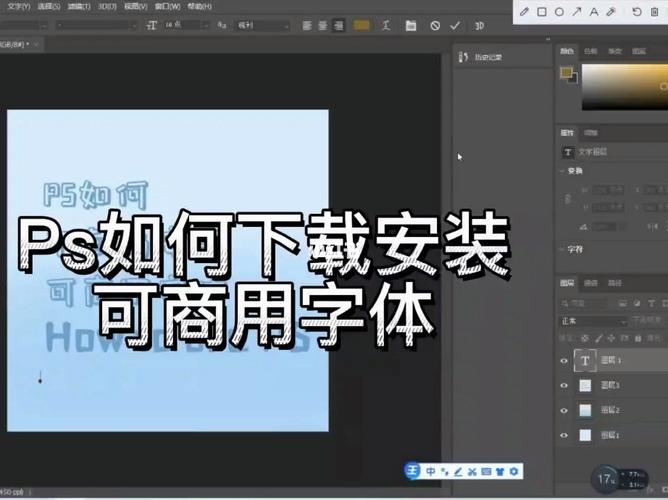This screenshot has width=668, height=500.
Task: Switch to the 调整 adjustments tab
Action: 590,133
